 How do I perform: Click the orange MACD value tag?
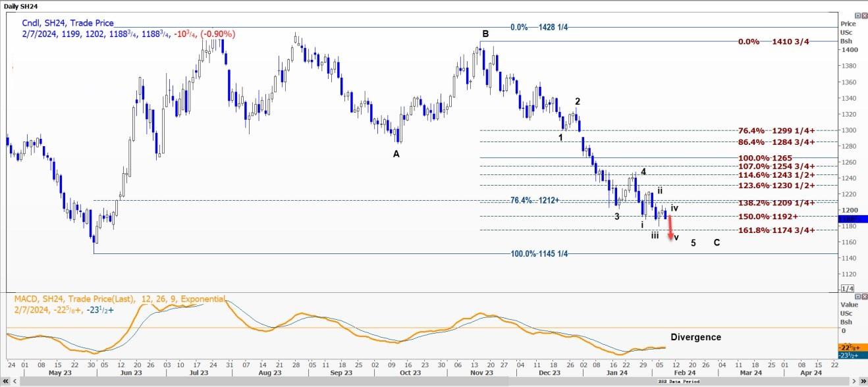coord(848,347)
